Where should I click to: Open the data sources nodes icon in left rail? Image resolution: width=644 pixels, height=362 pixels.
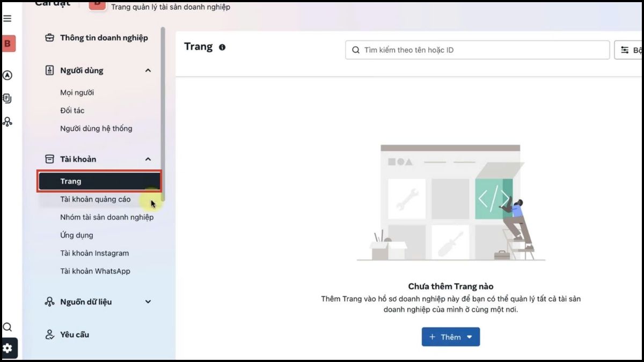8,122
